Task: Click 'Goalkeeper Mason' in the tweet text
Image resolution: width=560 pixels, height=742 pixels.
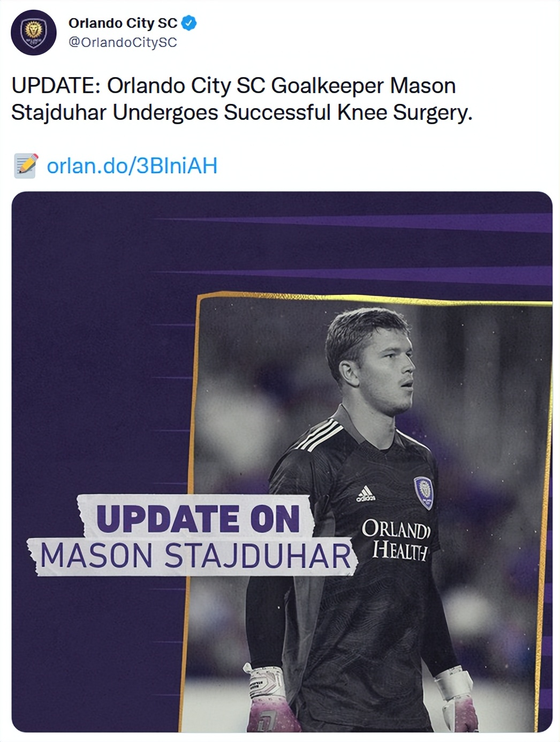Action: tap(363, 86)
